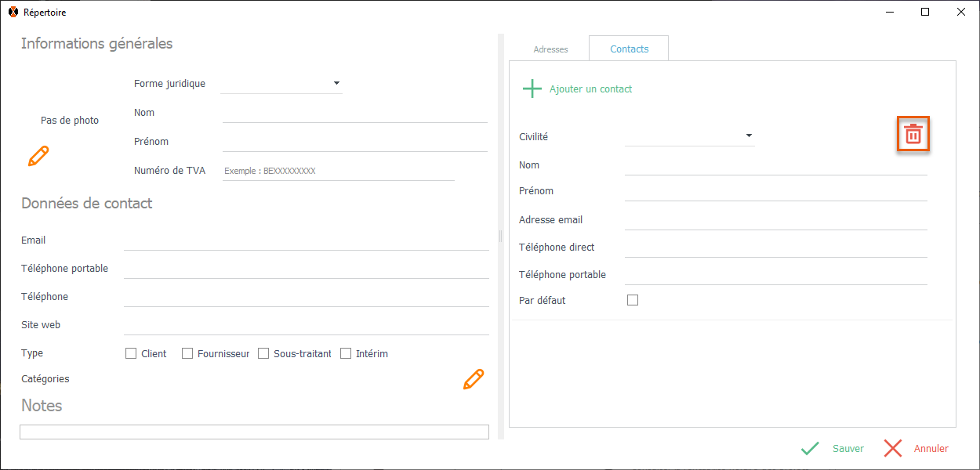980x470 pixels.
Task: Select the Contacts tab
Action: pyautogui.click(x=630, y=49)
